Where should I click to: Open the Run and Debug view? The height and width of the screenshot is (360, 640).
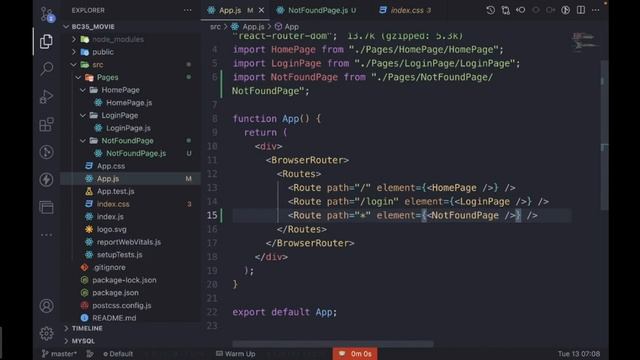[x=47, y=97]
